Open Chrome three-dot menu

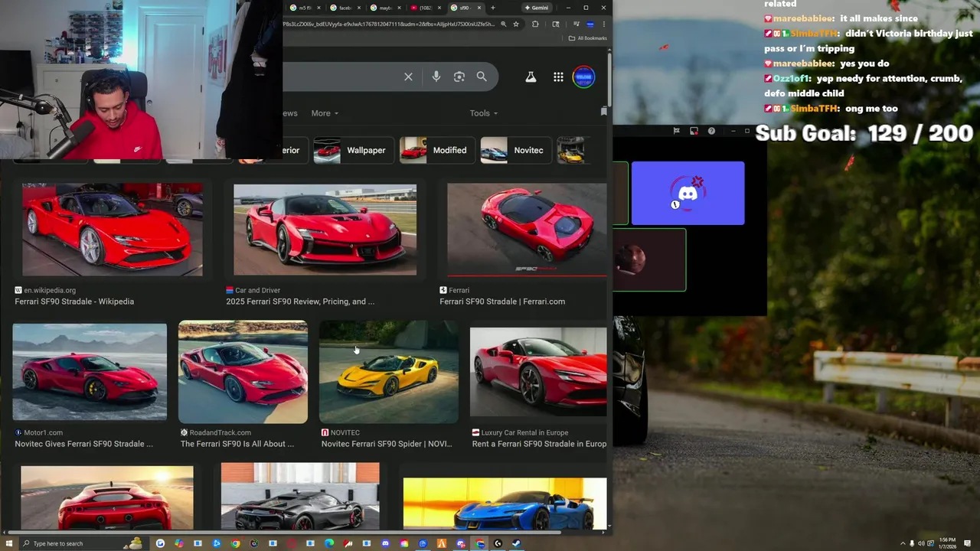click(604, 24)
